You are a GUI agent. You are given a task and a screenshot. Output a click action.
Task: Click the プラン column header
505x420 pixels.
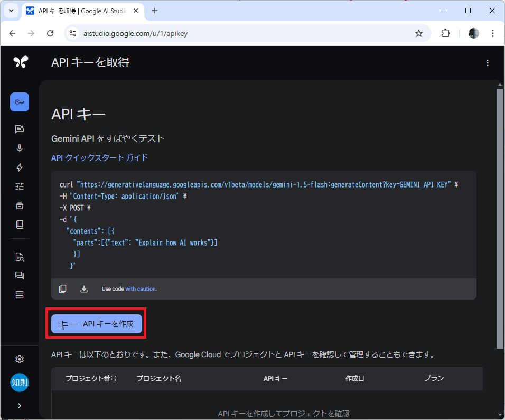(434, 378)
